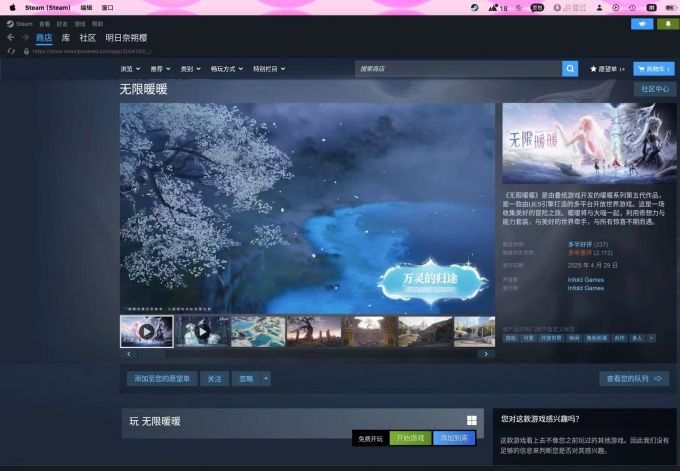Click the store search input field
This screenshot has height=471, width=680.
click(x=458, y=69)
